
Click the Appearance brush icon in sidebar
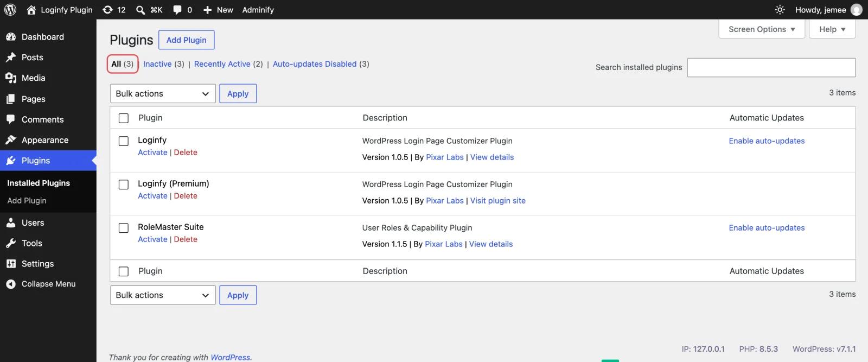click(11, 140)
